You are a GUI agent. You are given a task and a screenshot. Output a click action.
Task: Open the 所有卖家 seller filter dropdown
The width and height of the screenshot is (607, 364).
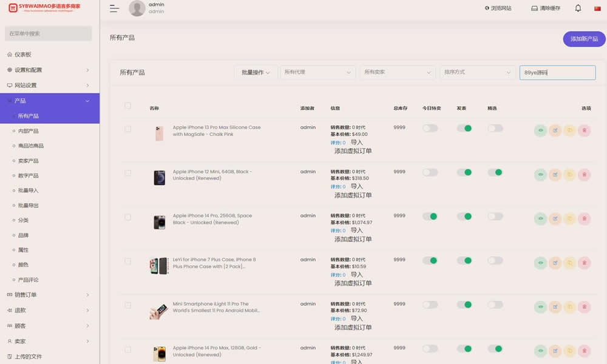398,72
